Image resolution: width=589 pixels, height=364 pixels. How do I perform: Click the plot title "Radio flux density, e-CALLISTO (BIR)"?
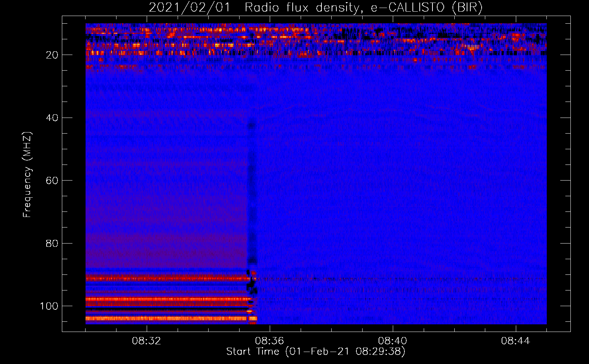point(364,8)
